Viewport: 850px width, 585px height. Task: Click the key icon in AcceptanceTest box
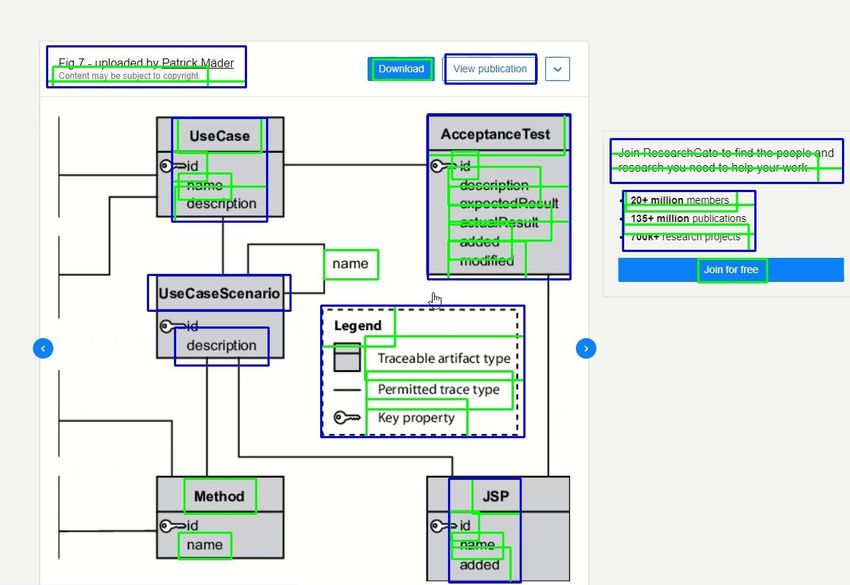click(441, 166)
